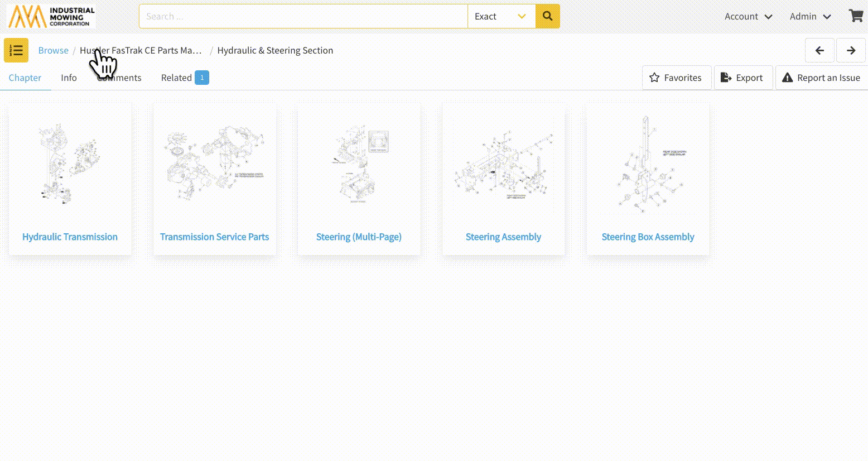Expand the Admin menu

pyautogui.click(x=810, y=16)
